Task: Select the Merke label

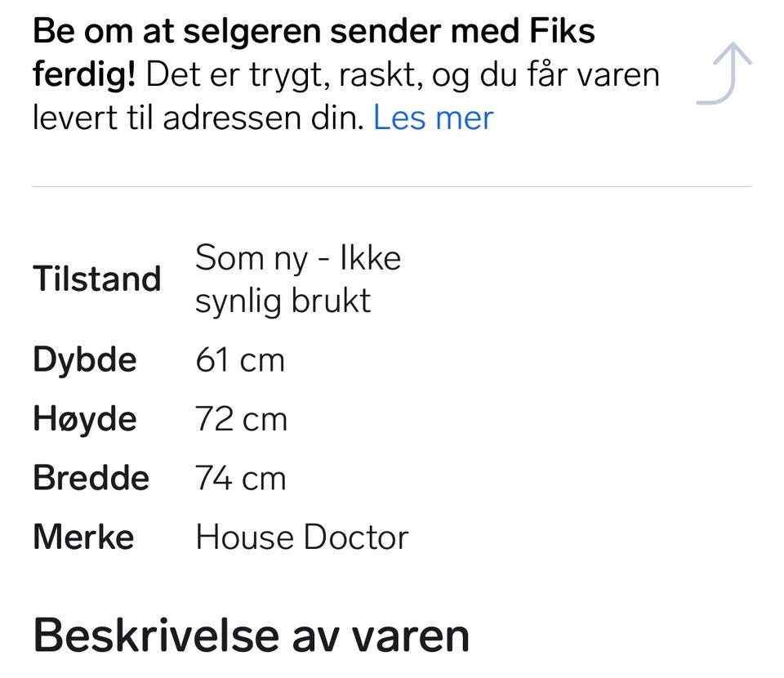Action: coord(82,537)
